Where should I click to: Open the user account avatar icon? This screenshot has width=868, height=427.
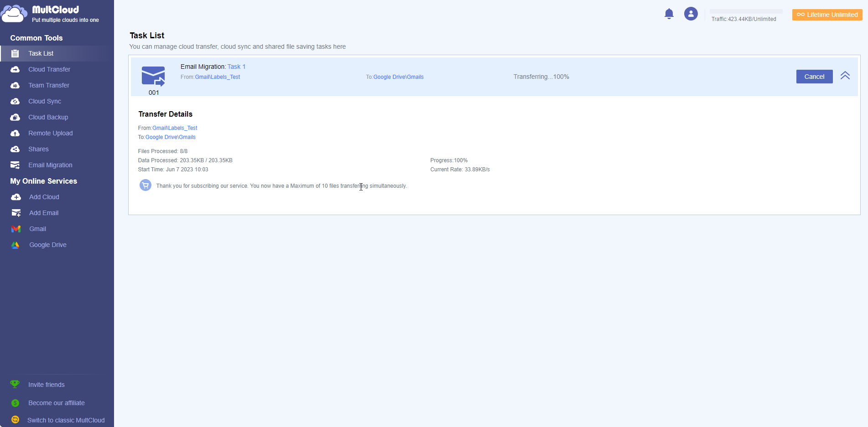coord(691,14)
